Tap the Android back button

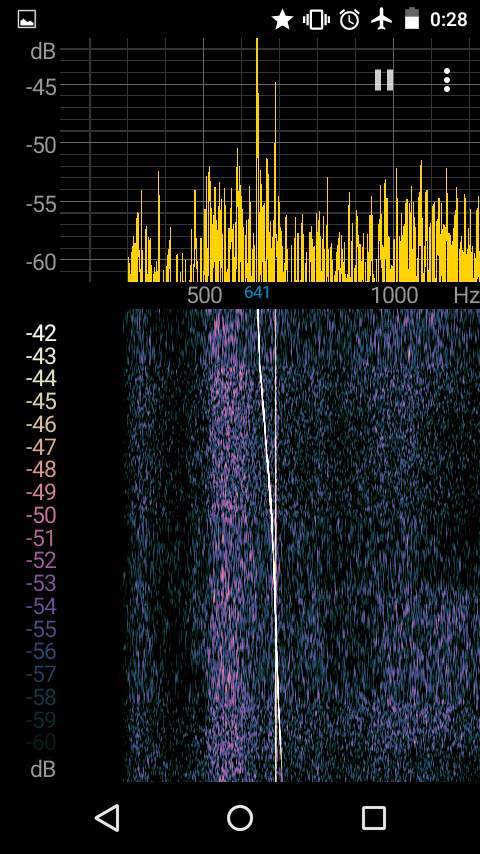tap(107, 818)
